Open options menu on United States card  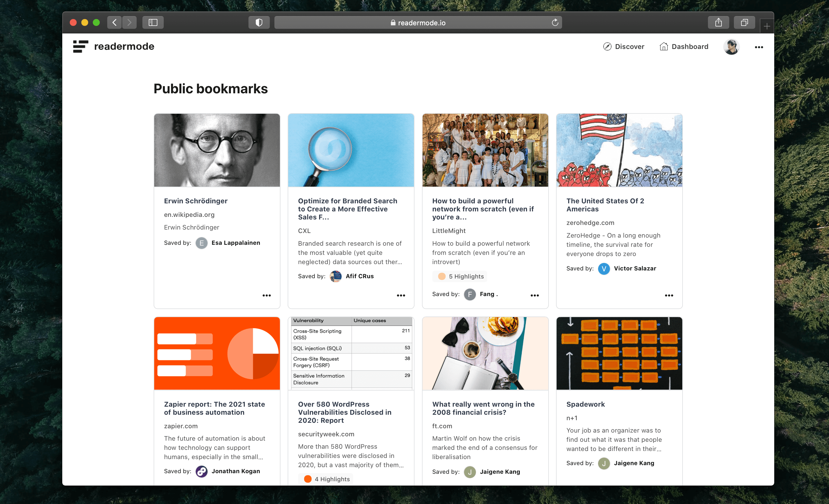coord(669,295)
